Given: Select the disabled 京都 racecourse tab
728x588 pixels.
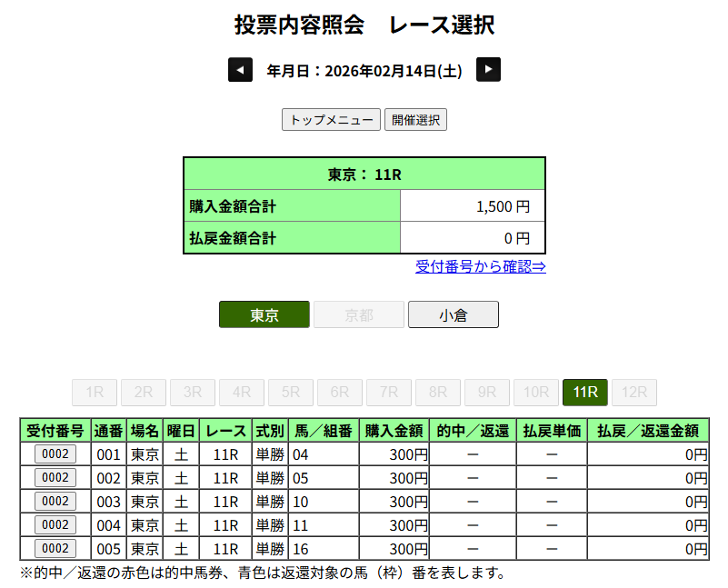Looking at the screenshot, I should [359, 315].
